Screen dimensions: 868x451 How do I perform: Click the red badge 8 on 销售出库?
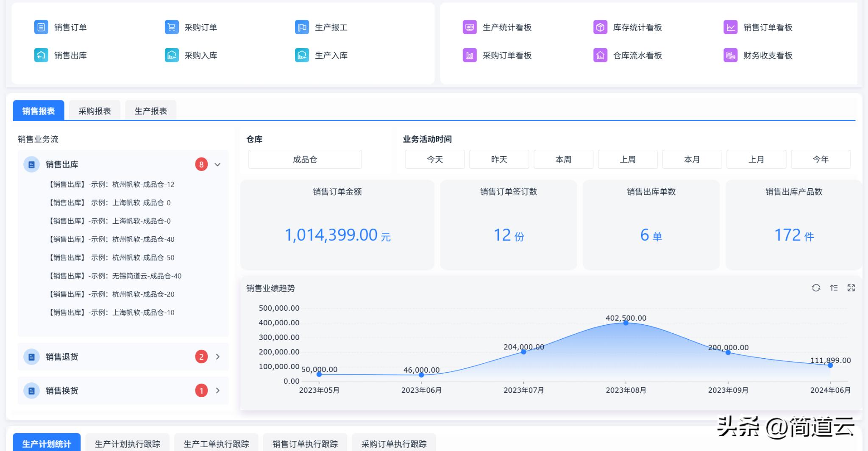tap(201, 164)
